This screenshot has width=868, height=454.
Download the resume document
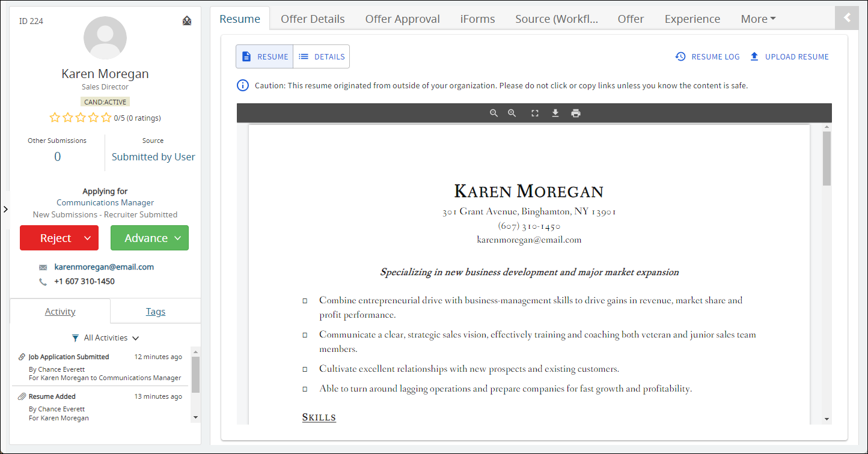click(x=555, y=113)
